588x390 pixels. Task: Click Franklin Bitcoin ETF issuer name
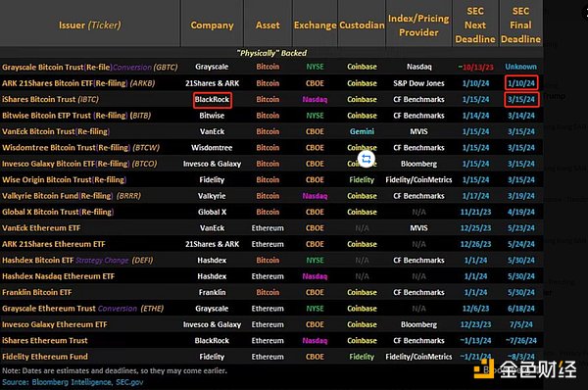[37, 292]
